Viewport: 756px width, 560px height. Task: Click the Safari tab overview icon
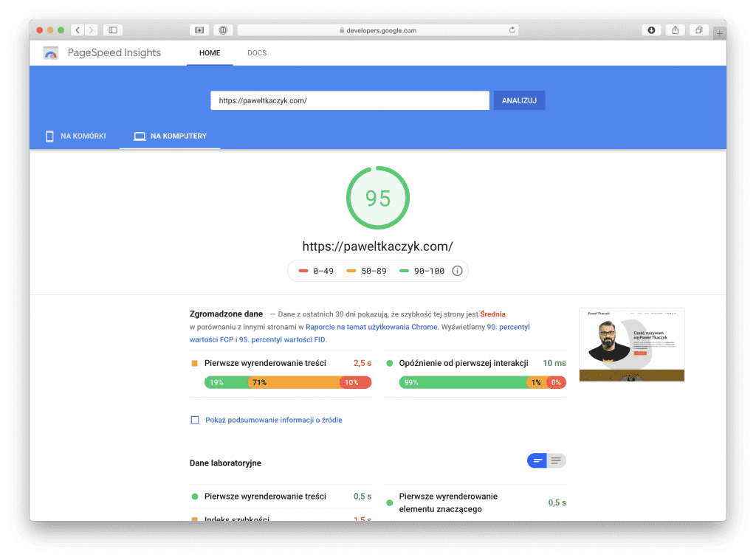point(698,30)
